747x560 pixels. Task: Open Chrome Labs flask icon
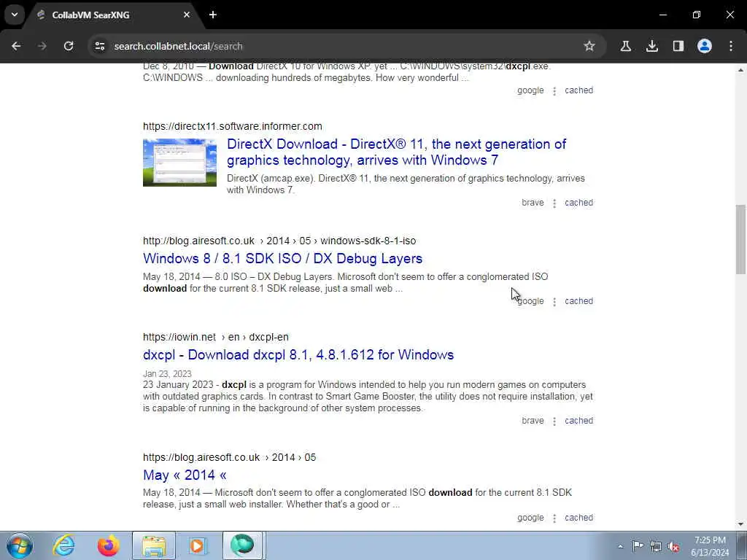coord(625,46)
